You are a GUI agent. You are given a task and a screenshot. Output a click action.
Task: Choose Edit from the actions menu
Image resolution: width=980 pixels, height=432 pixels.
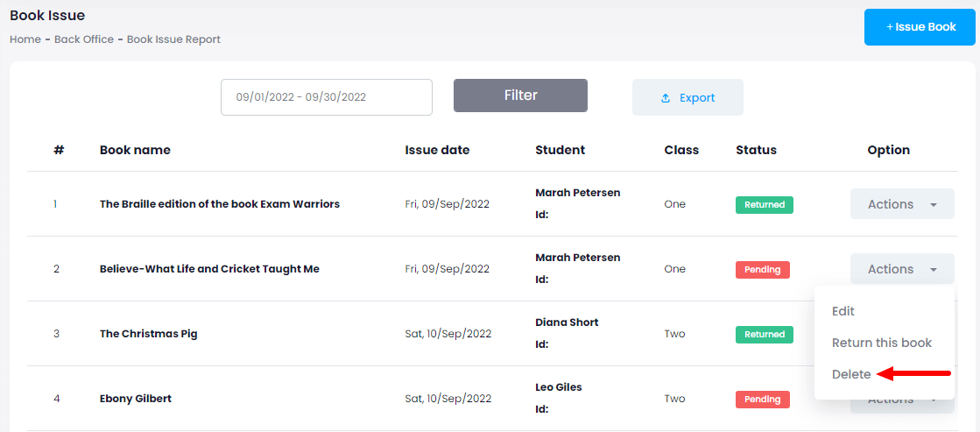point(843,311)
